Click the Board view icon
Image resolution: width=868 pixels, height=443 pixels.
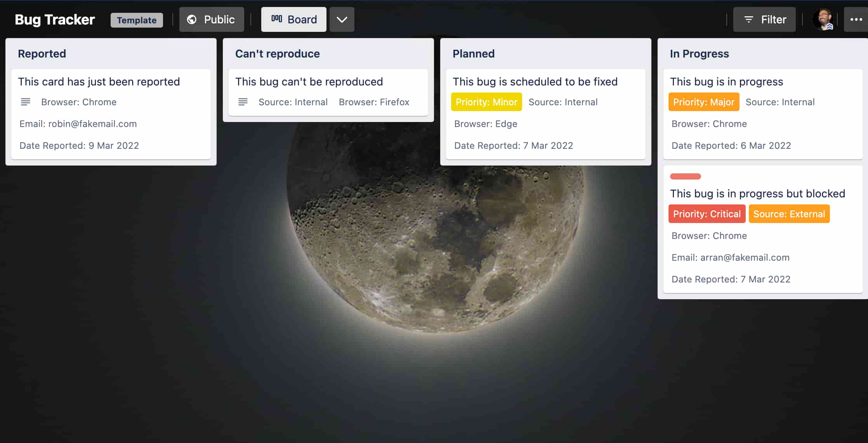[x=276, y=19]
